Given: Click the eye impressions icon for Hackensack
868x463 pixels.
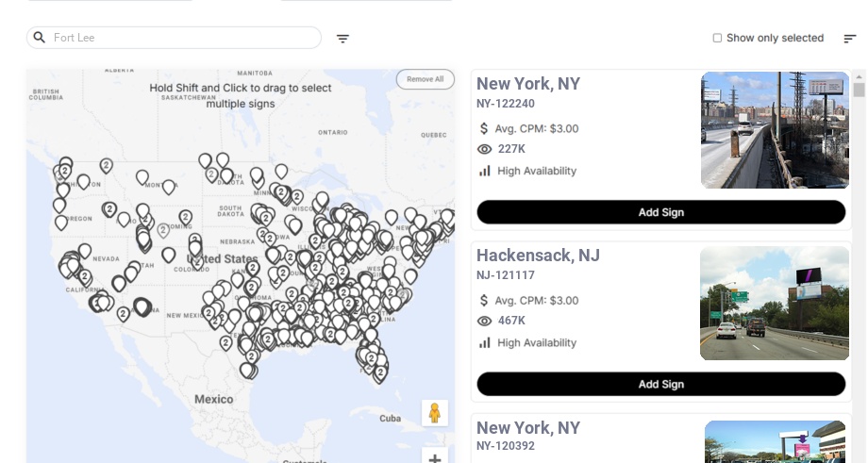Looking at the screenshot, I should click(x=485, y=321).
